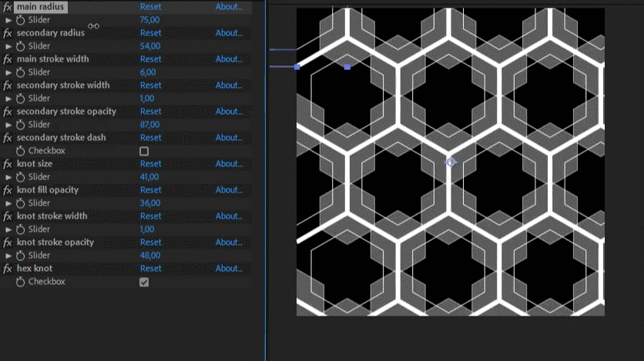Expand the secondary stroke width Slider arrow
This screenshot has width=644, height=361.
pos(8,99)
